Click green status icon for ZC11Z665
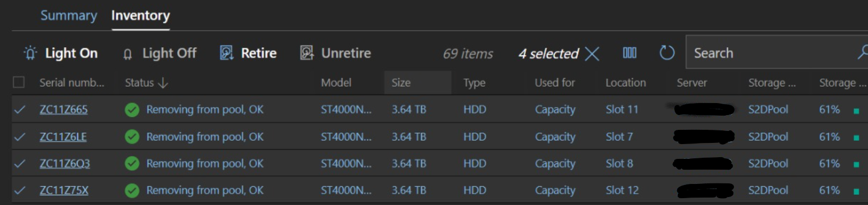868x205 pixels. coord(132,109)
